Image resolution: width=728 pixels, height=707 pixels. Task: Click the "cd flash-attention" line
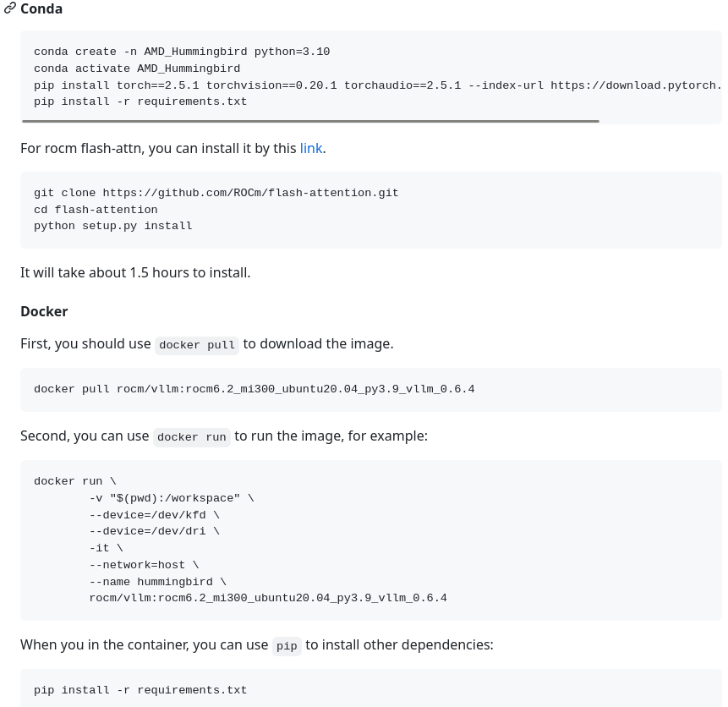[x=96, y=210]
